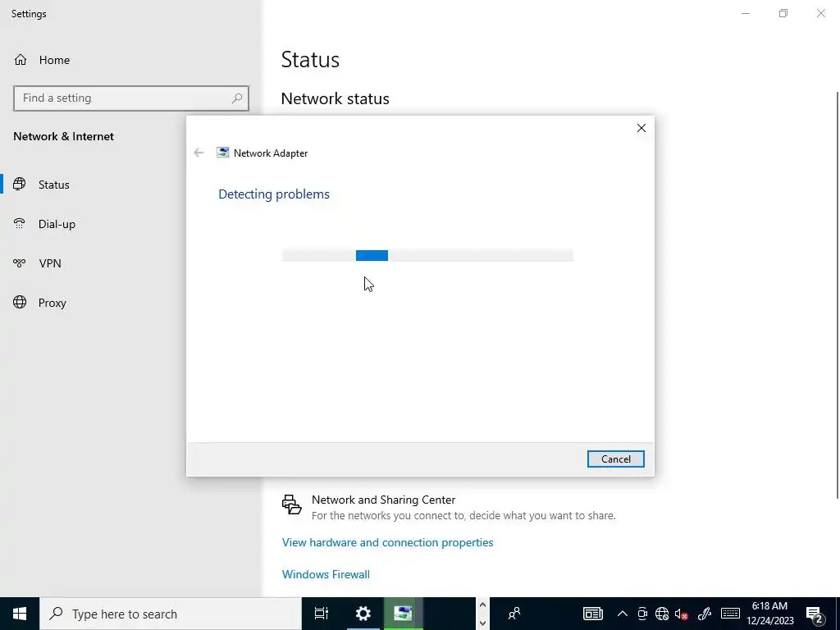
Task: Open Task View on taskbar
Action: (322, 614)
